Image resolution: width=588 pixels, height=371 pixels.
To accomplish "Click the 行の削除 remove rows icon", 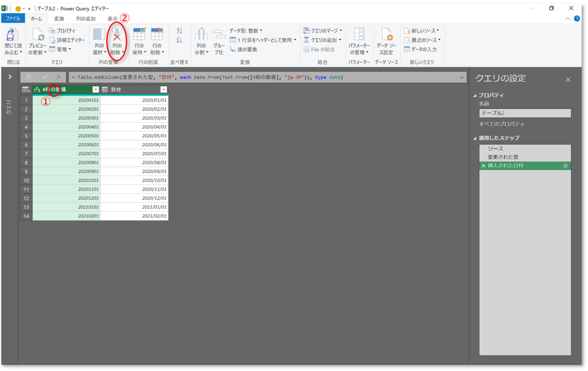I will click(x=157, y=34).
